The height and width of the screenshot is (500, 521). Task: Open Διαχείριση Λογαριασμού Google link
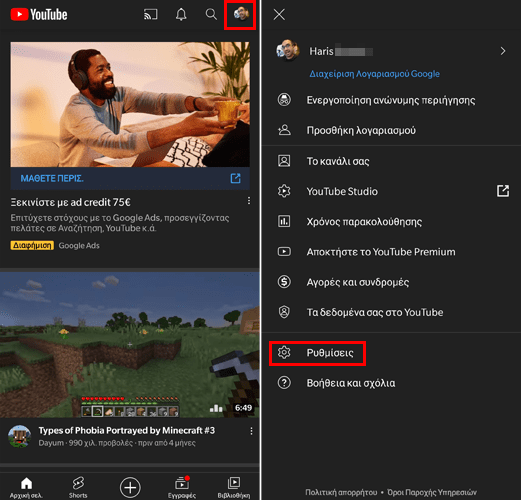[374, 74]
